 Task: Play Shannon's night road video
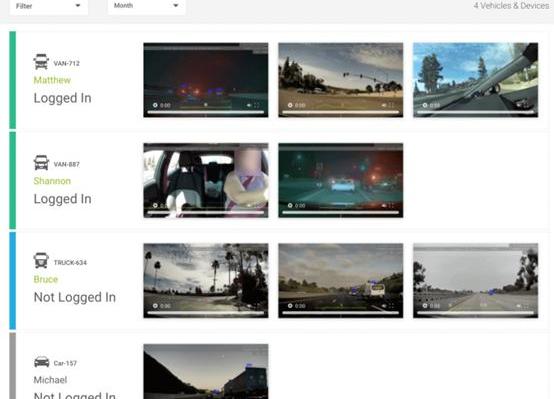click(x=290, y=205)
